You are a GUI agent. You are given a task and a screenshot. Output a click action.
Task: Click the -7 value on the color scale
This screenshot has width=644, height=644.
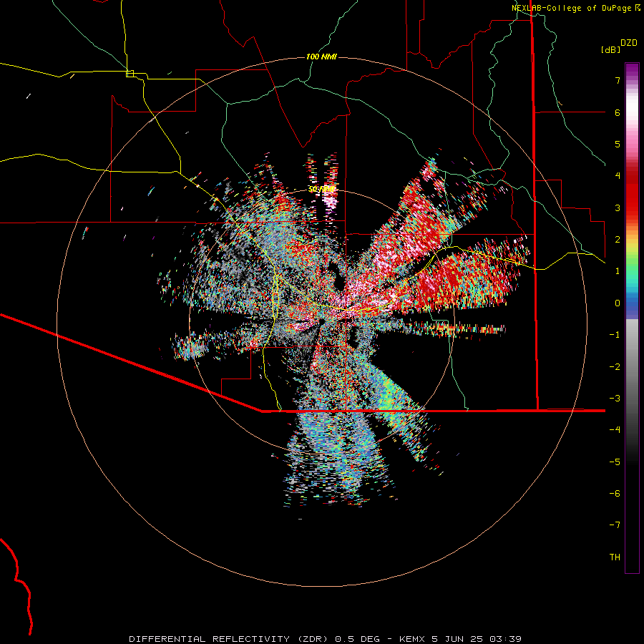pos(615,525)
